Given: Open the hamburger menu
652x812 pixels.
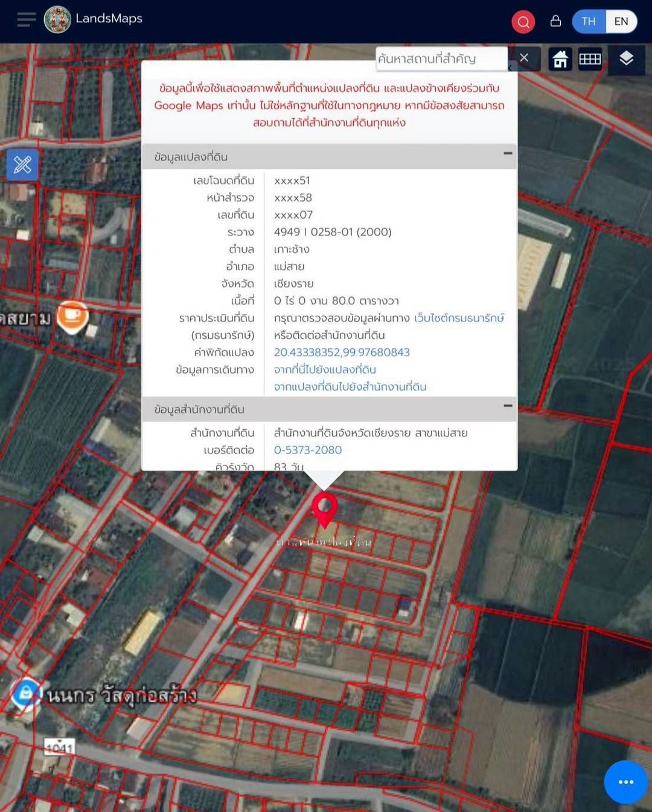Looking at the screenshot, I should [x=26, y=20].
